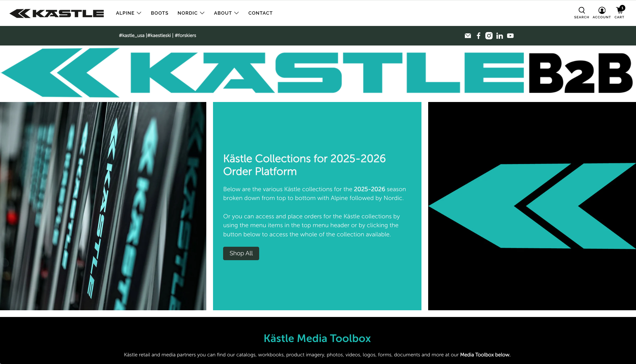Click the cart item count badge
This screenshot has width=636, height=364.
click(x=622, y=8)
